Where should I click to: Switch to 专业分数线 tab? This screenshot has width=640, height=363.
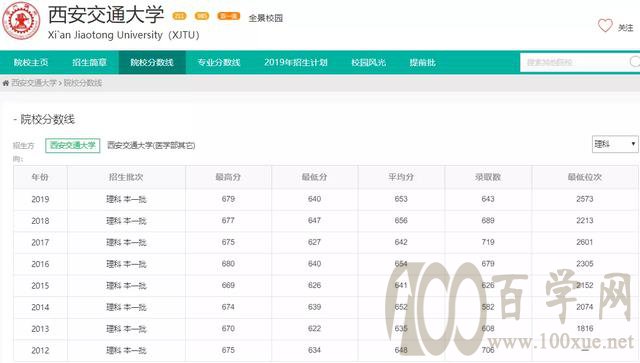click(219, 62)
